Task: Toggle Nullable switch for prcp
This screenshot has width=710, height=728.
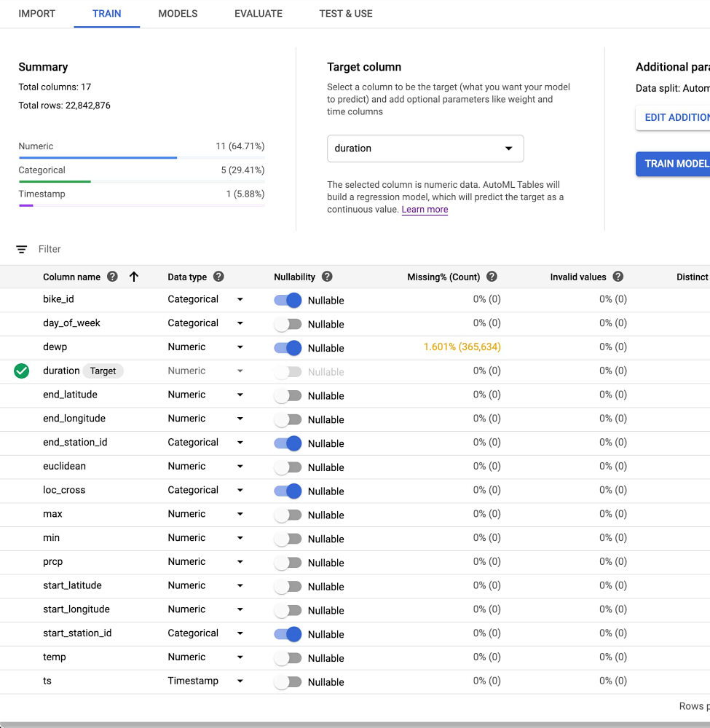Action: click(288, 563)
